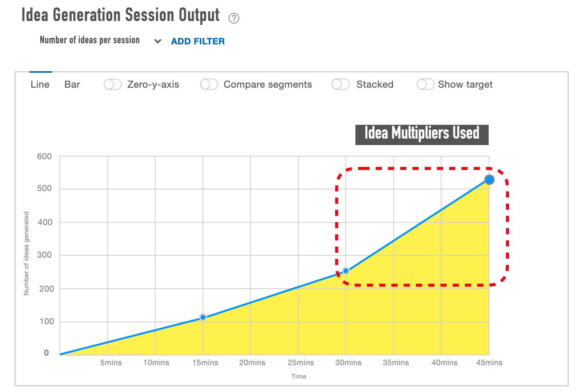Image resolution: width=576 pixels, height=392 pixels.
Task: Turn on Compare segments toggle
Action: coord(209,85)
